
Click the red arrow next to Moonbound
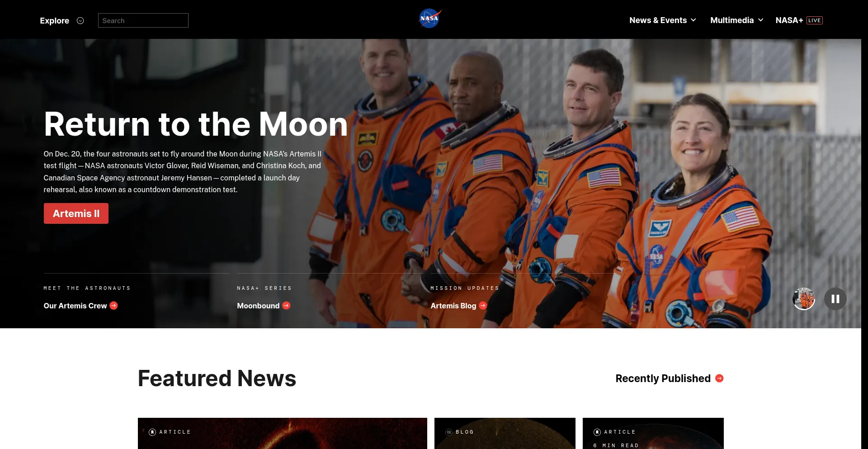click(287, 306)
